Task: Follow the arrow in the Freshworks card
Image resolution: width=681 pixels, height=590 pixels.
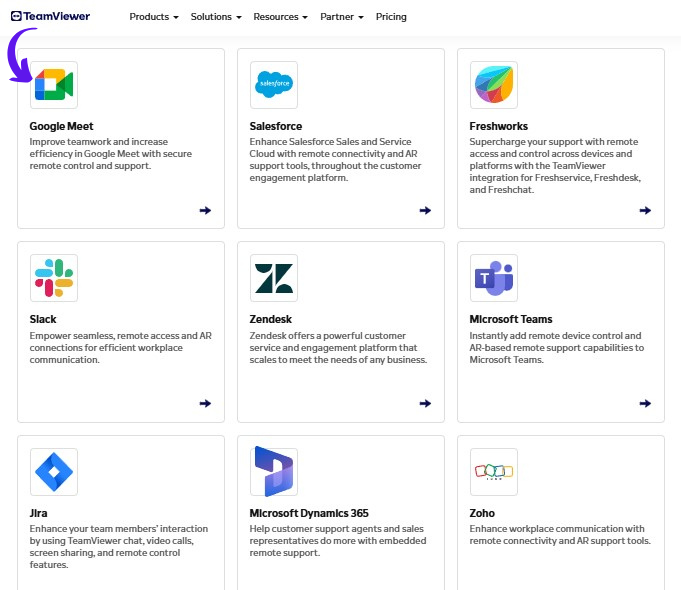Action: [x=645, y=211]
